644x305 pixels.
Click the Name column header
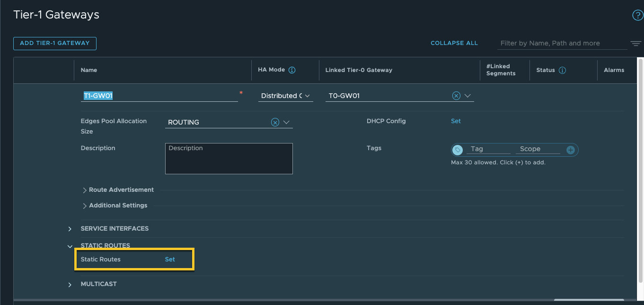(x=89, y=70)
